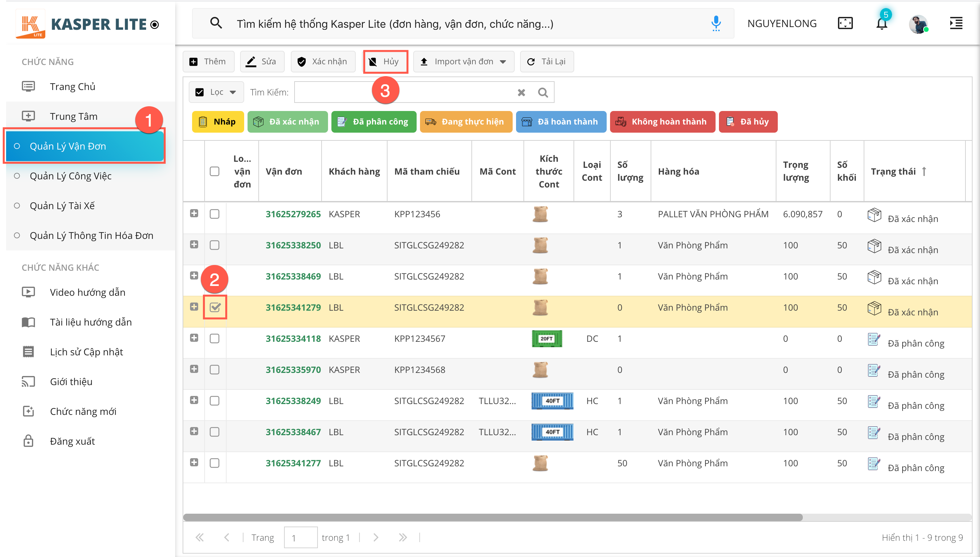This screenshot has width=980, height=557.
Task: Expand row details for order 31625334118
Action: (x=194, y=338)
